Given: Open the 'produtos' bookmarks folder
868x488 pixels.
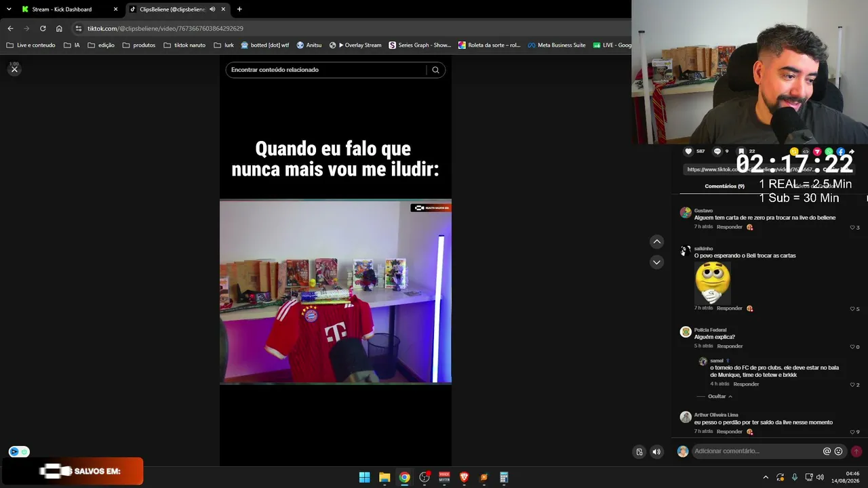Looking at the screenshot, I should 139,45.
